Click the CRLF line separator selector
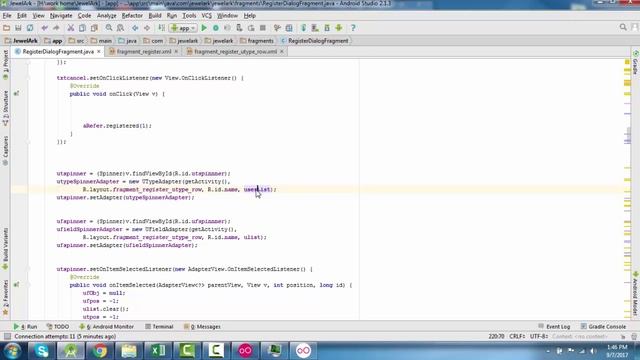This screenshot has width=640, height=360. point(517,337)
